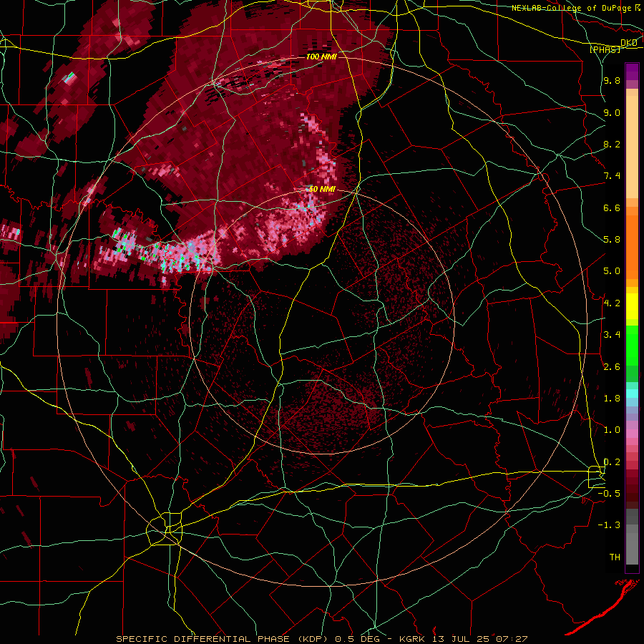Click the KDP product title caption at the bottom
This screenshot has width=644, height=644.
[x=322, y=639]
